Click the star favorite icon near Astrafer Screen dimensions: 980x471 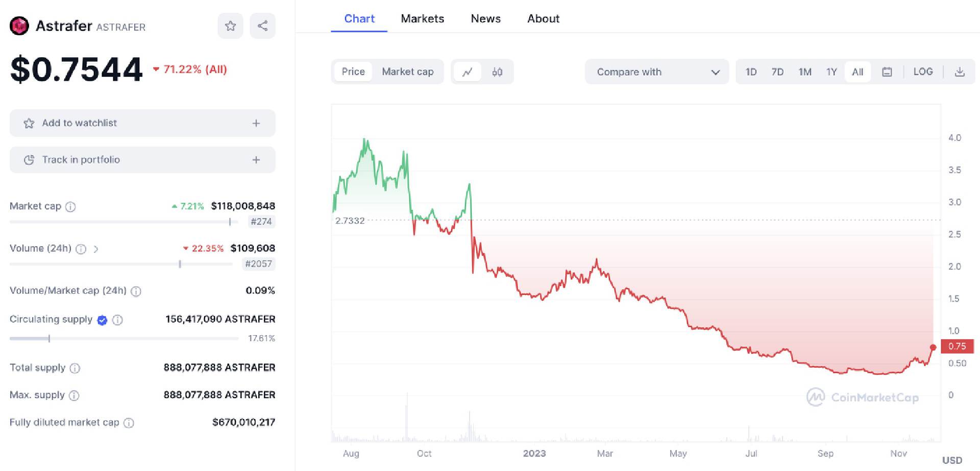pos(230,26)
